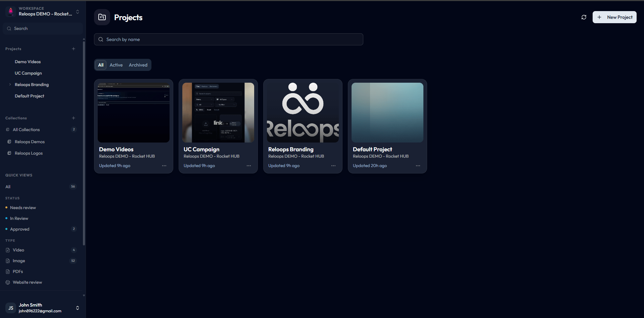Click the Video count badge 4

(x=74, y=250)
